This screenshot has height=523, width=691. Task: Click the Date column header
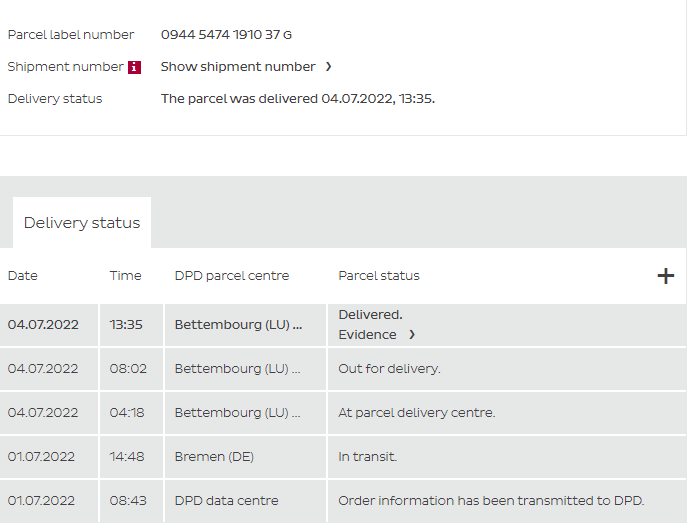(23, 276)
